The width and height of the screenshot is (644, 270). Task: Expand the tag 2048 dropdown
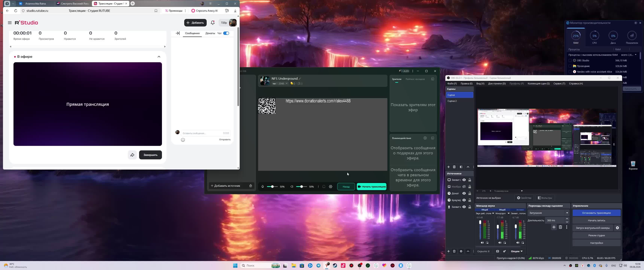(x=286, y=83)
